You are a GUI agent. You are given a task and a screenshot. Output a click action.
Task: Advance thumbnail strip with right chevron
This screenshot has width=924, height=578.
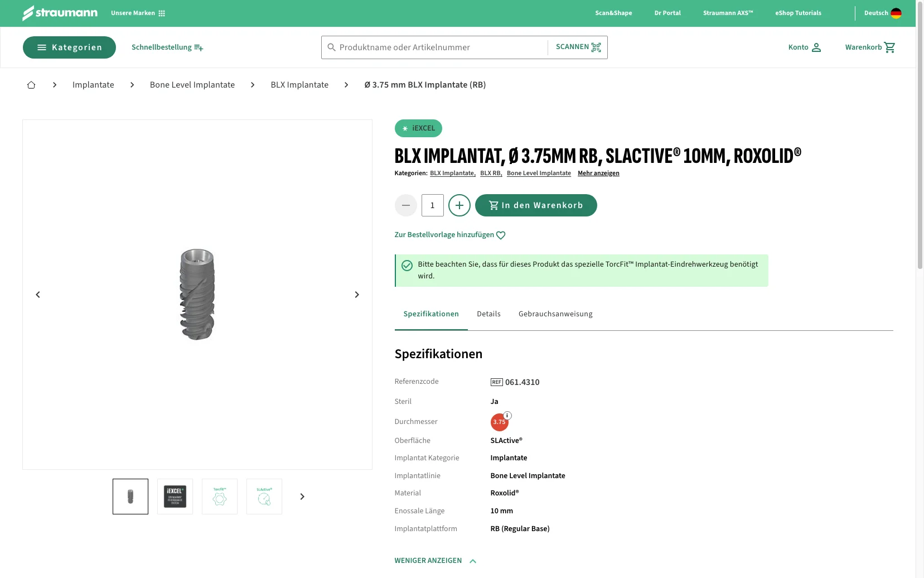point(302,497)
